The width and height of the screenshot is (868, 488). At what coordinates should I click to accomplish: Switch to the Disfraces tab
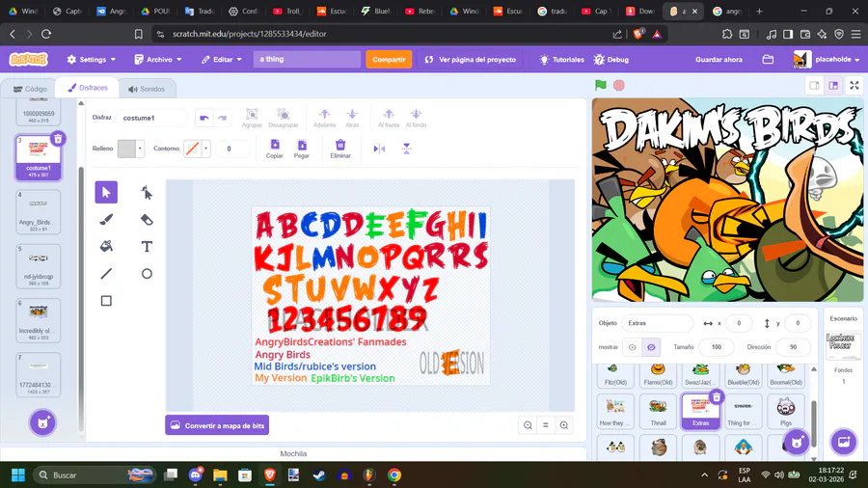tap(88, 88)
